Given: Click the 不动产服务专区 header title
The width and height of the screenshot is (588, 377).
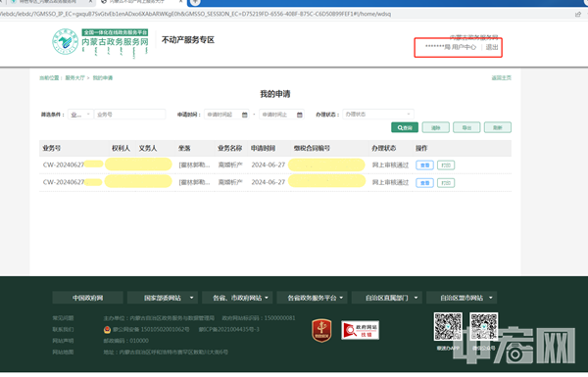Looking at the screenshot, I should coord(188,40).
